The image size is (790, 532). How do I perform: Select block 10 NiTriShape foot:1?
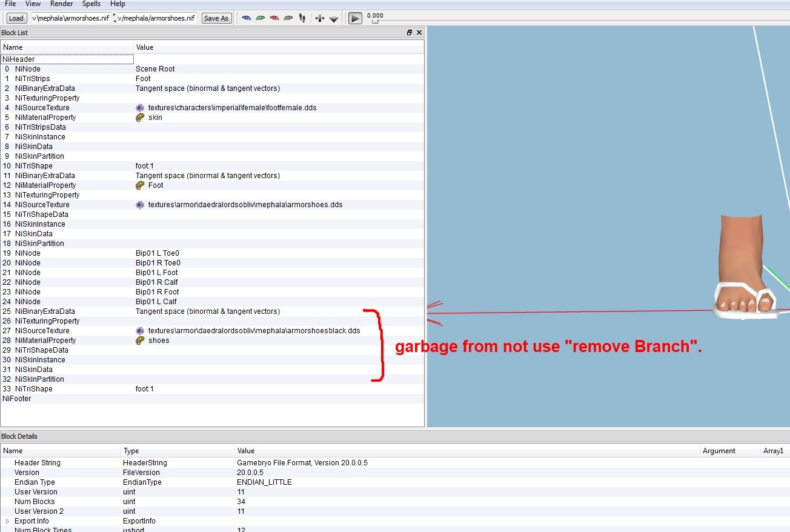click(x=212, y=166)
